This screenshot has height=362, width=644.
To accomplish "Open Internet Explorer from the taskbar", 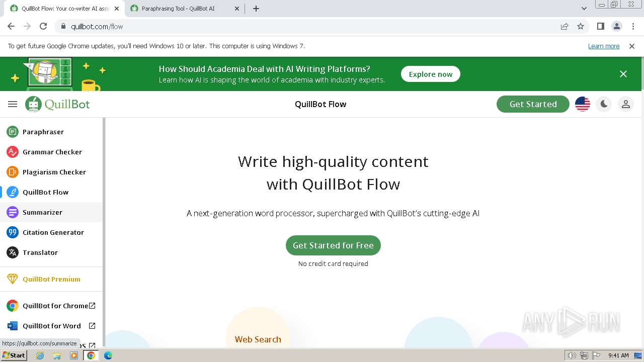I will click(x=40, y=355).
